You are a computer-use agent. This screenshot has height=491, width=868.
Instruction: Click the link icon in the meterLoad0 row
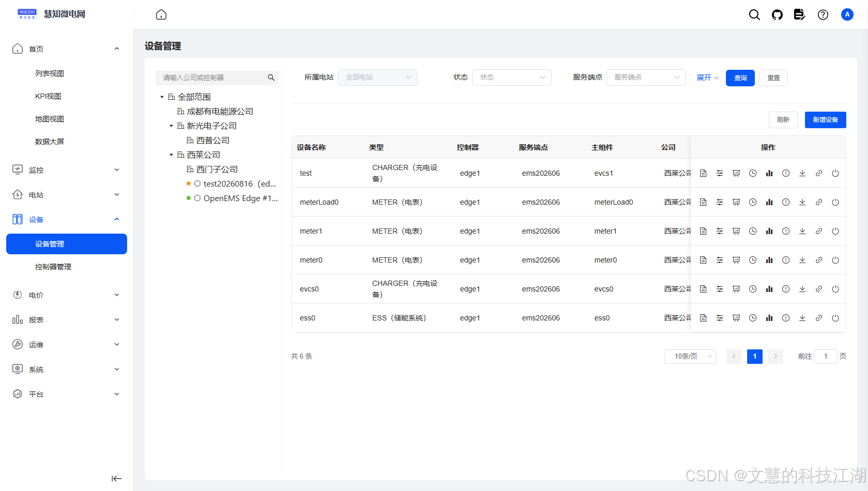819,202
